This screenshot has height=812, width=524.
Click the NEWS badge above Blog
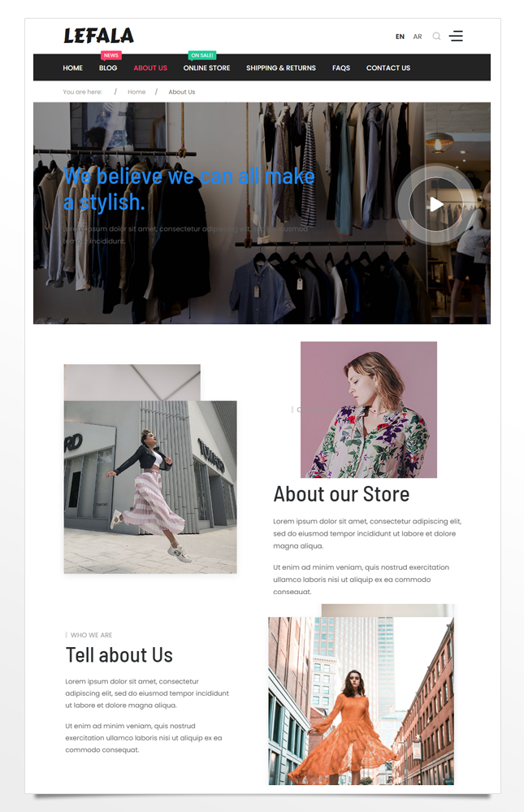[110, 55]
